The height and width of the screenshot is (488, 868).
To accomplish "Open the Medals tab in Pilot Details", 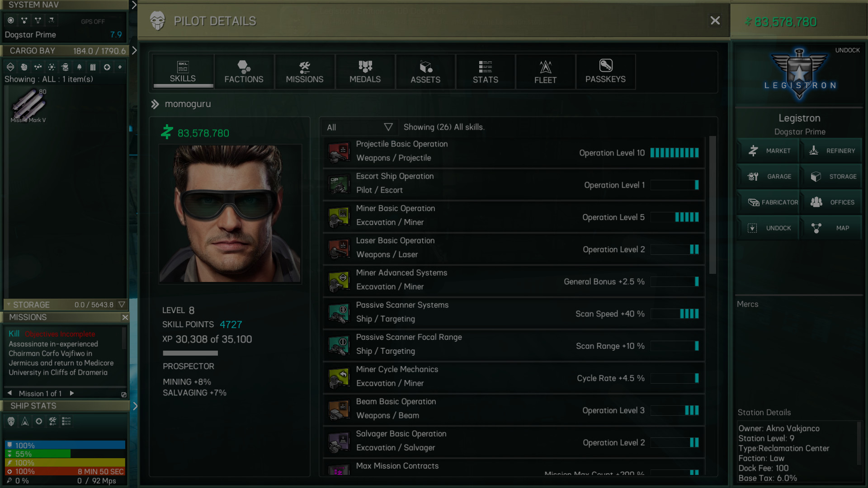I will pyautogui.click(x=365, y=71).
